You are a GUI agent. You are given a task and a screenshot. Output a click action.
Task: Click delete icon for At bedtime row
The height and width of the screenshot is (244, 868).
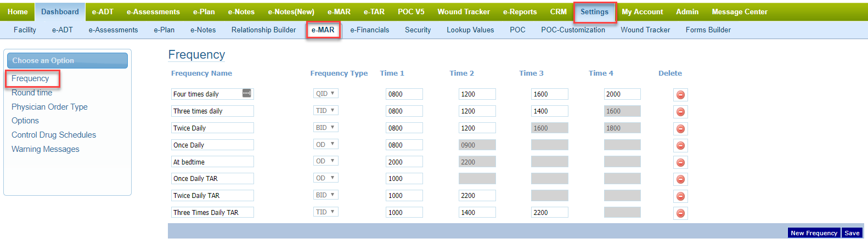[x=680, y=163]
